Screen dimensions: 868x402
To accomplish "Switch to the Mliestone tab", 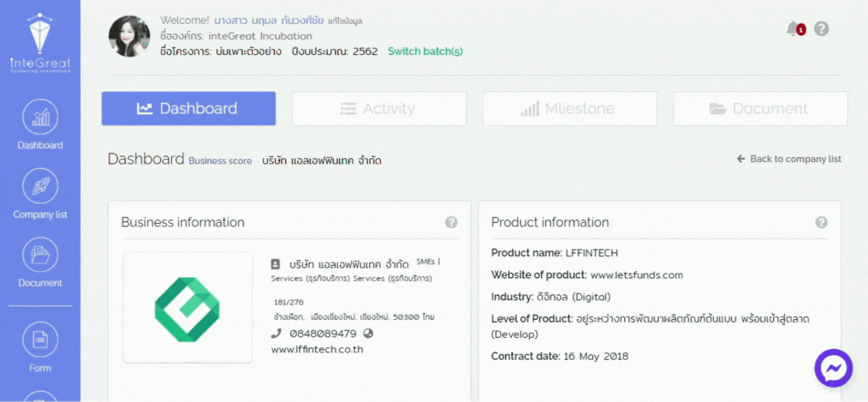I will pos(570,108).
